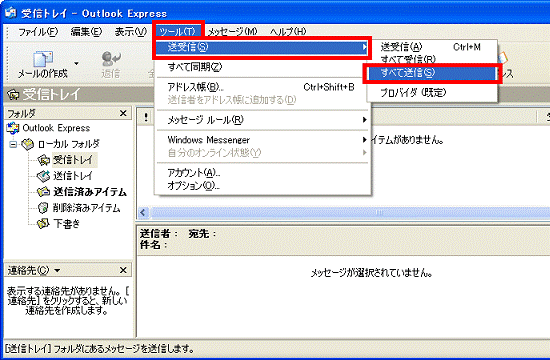This screenshot has height=360, width=550.
Task: Close the 連絡先 pane
Action: coord(123,270)
